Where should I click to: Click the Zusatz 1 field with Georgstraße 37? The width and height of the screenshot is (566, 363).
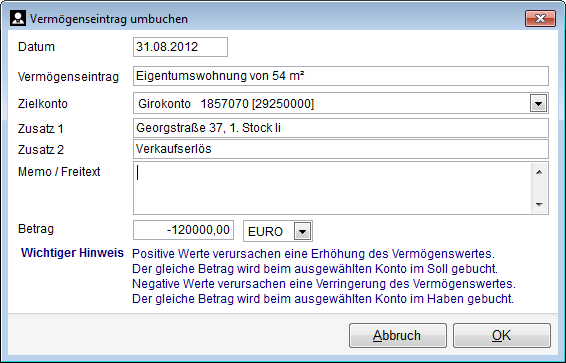pos(341,128)
